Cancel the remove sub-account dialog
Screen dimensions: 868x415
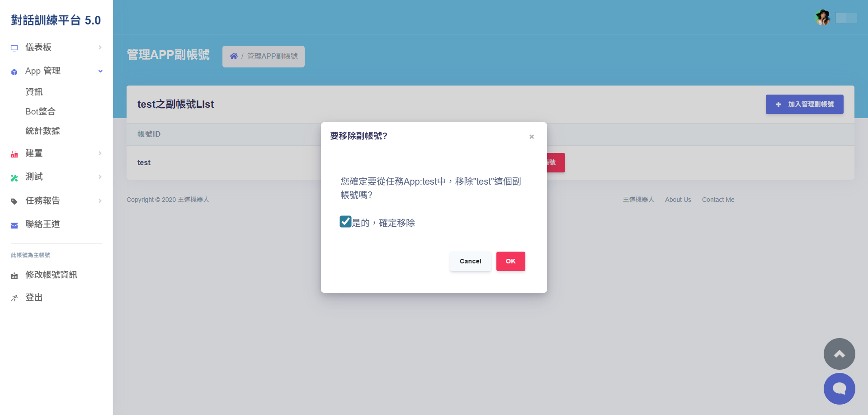pyautogui.click(x=471, y=261)
